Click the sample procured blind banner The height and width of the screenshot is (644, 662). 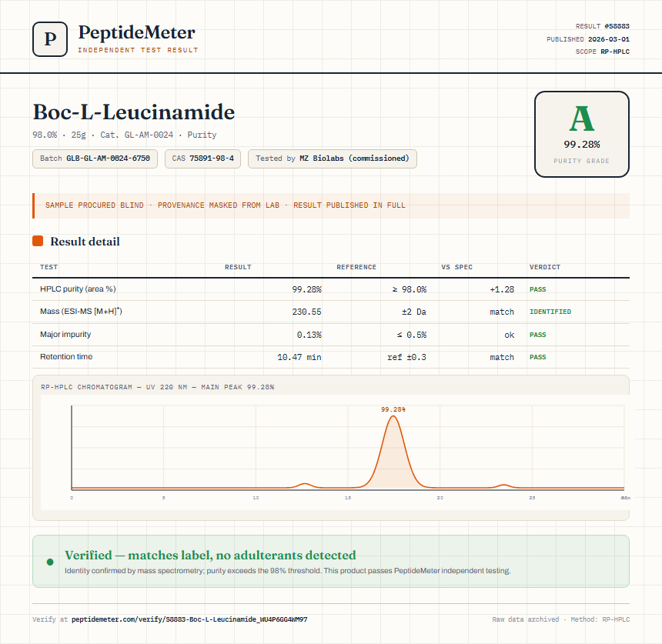click(331, 205)
